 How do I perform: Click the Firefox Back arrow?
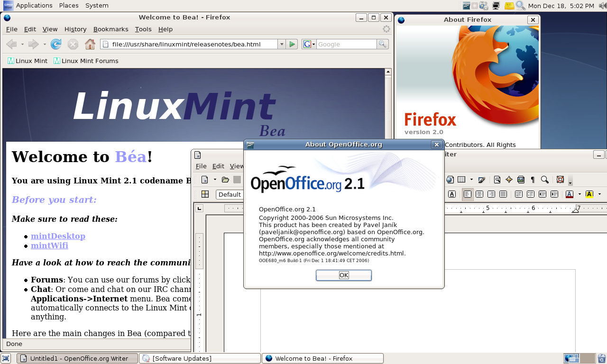[11, 44]
